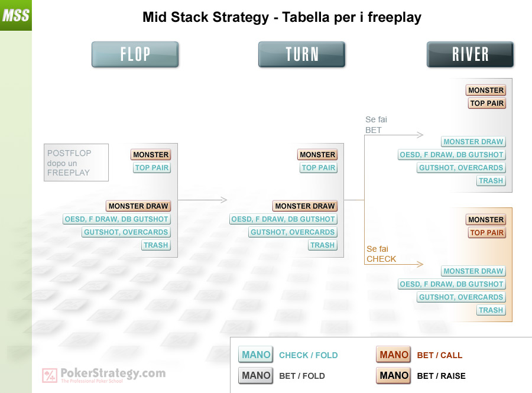Click the teal MANO check/fold legend swatch
This screenshot has height=393, width=532.
coord(255,355)
